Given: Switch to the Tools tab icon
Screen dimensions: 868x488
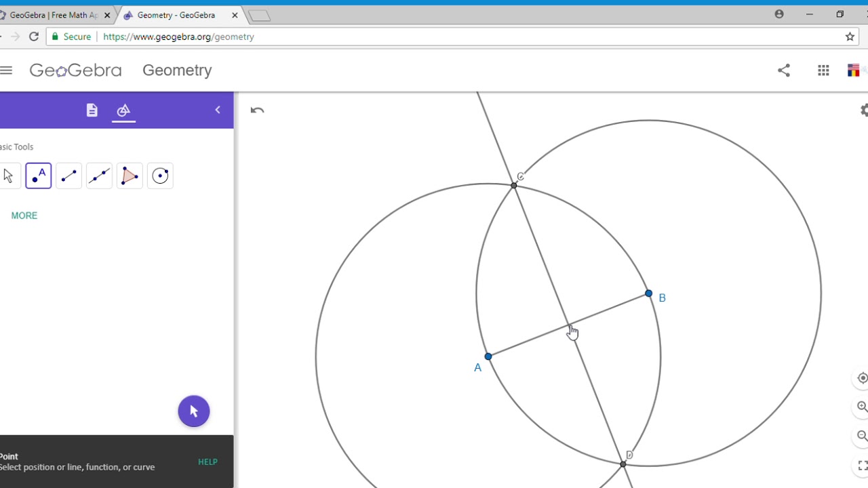Looking at the screenshot, I should [123, 110].
